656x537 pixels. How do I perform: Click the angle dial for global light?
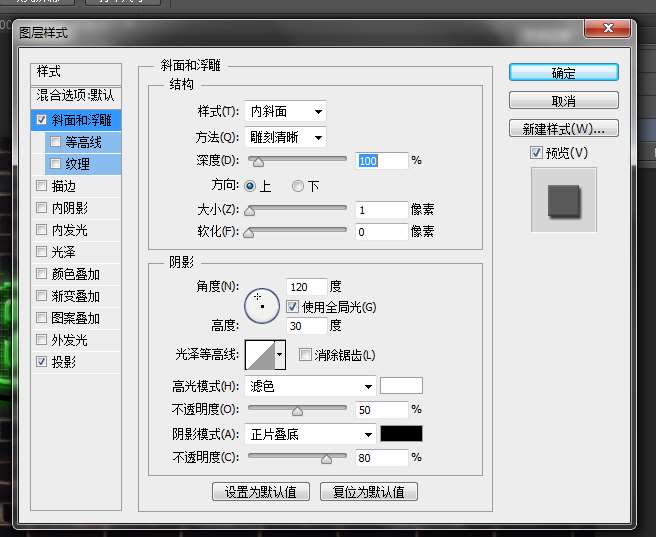262,304
